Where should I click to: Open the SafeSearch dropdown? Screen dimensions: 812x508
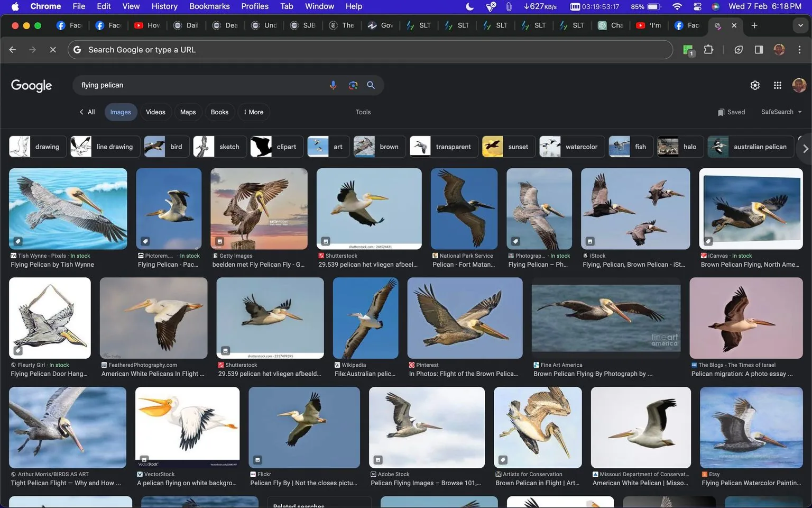(x=781, y=112)
